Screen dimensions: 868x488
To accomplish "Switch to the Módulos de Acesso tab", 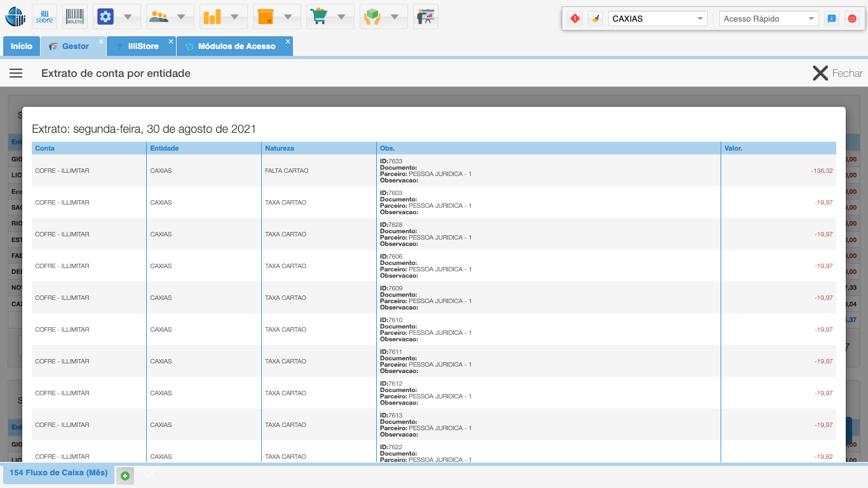I will [x=236, y=46].
